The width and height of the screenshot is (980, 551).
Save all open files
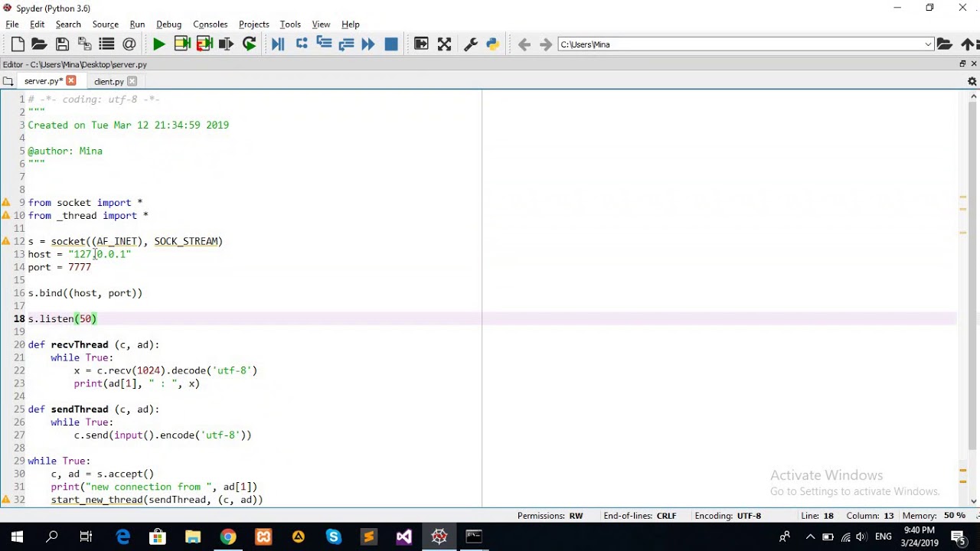tap(84, 44)
